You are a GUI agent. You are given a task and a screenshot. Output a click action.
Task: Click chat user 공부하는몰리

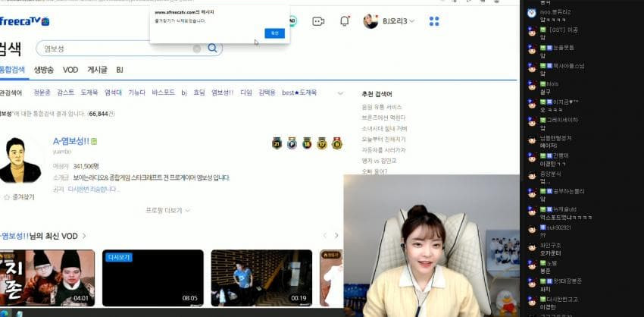coord(568,191)
